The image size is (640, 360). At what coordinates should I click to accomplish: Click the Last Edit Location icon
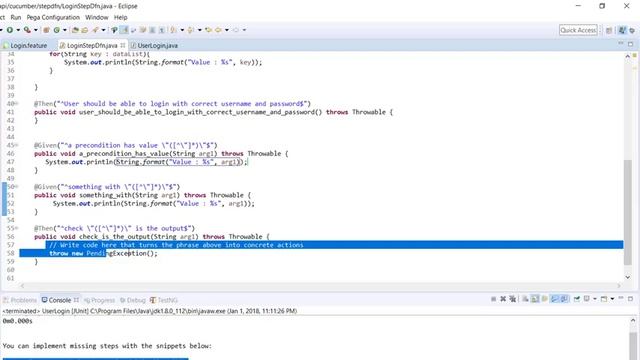pos(208,30)
